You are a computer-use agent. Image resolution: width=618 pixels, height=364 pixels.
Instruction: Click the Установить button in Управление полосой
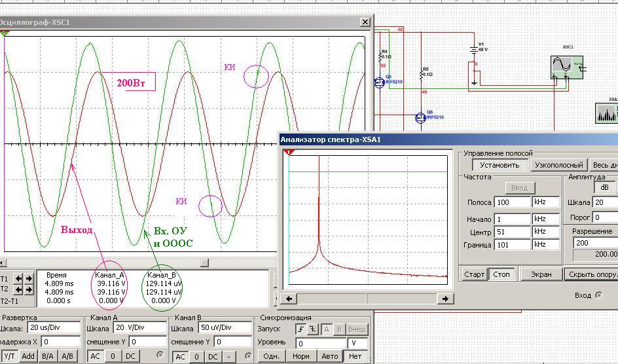(500, 165)
